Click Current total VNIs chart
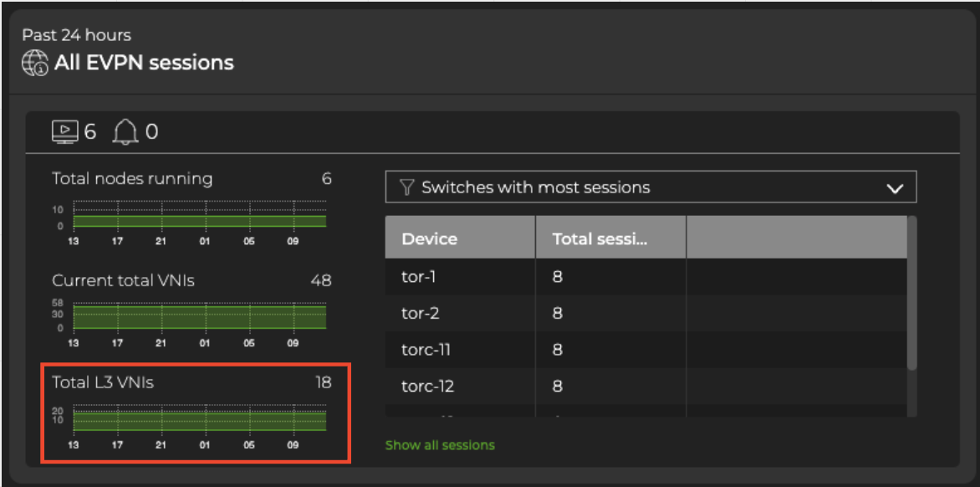 click(x=199, y=317)
